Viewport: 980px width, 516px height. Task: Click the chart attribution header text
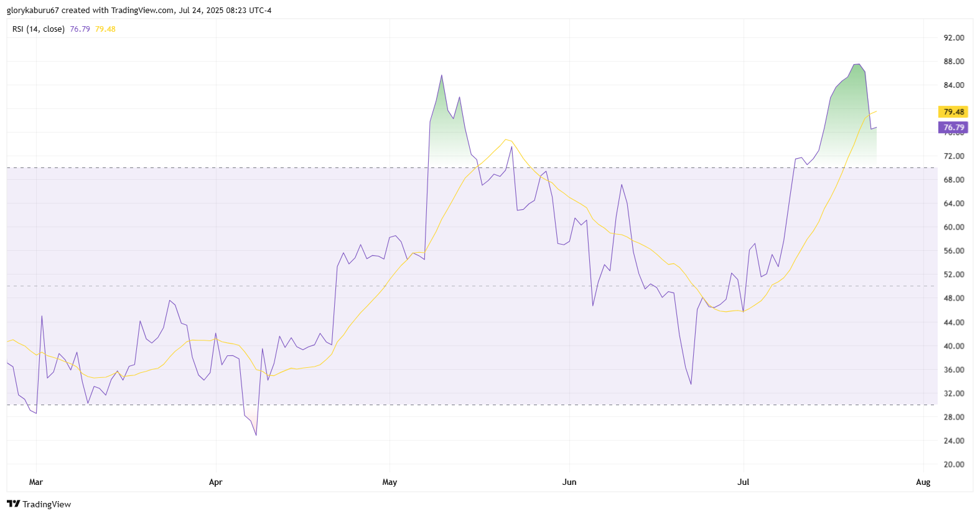[x=139, y=11]
